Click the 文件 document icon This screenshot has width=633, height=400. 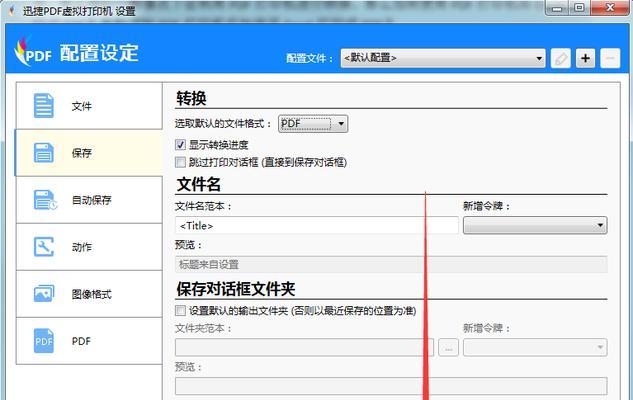(43, 106)
